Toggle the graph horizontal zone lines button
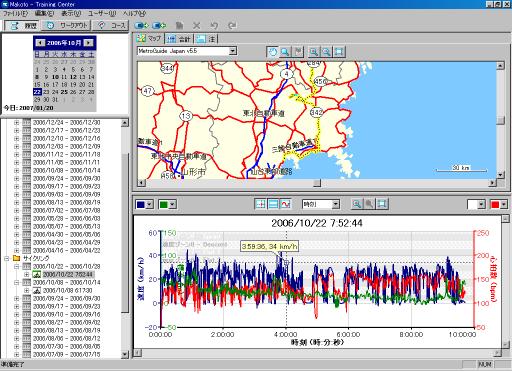Image resolution: width=512 pixels, height=371 pixels. tap(273, 204)
